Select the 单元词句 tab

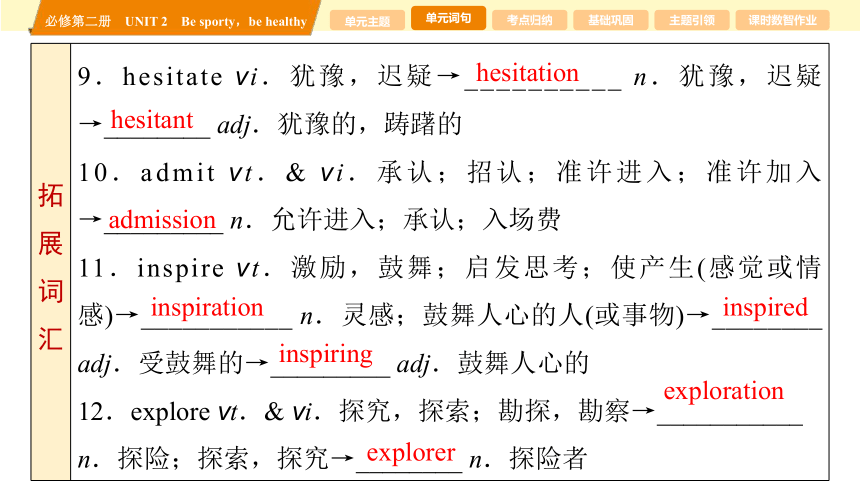pyautogui.click(x=448, y=18)
